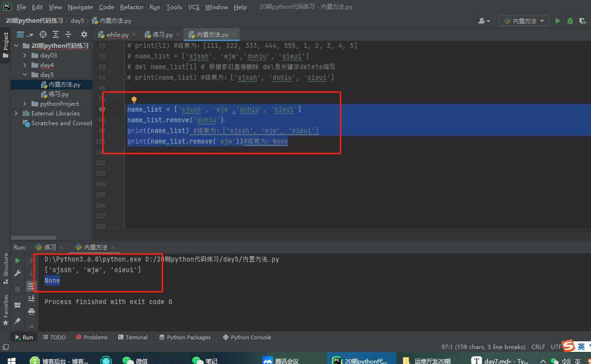
Task: Start debugging with the green bug icon
Action: click(x=570, y=21)
